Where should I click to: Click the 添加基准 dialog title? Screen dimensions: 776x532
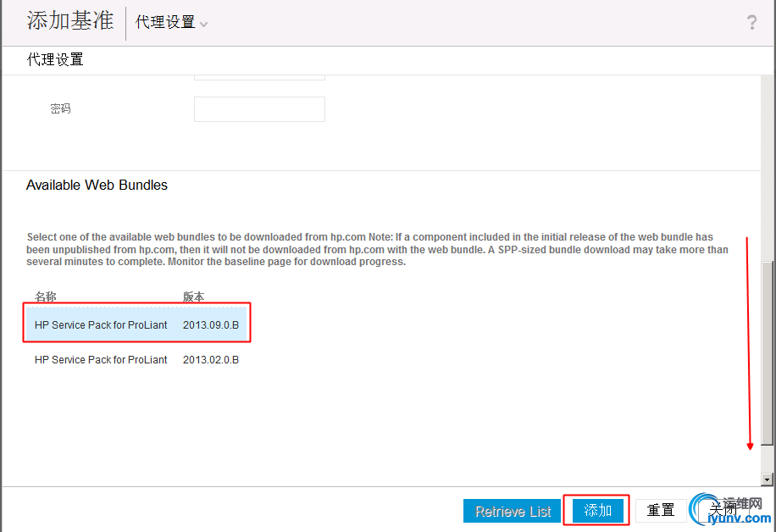tap(70, 21)
